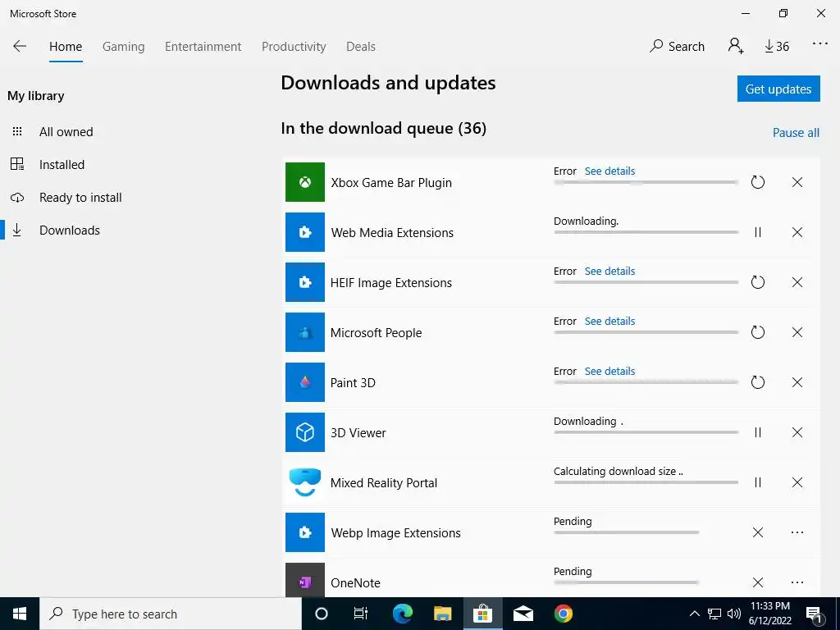View error details for Microsoft People
This screenshot has height=630, width=840.
click(609, 321)
